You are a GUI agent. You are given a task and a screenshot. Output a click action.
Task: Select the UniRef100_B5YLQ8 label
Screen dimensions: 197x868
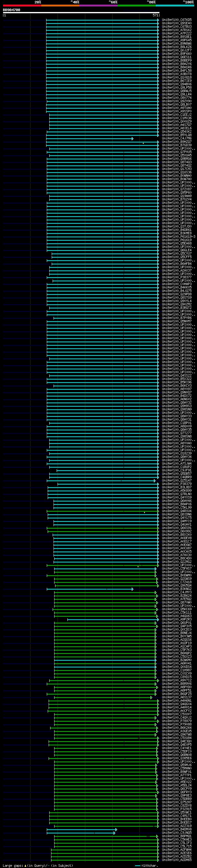[x=177, y=135]
